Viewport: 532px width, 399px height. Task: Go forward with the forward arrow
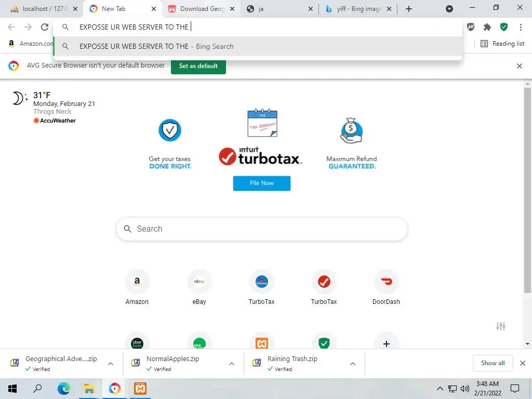coord(28,27)
